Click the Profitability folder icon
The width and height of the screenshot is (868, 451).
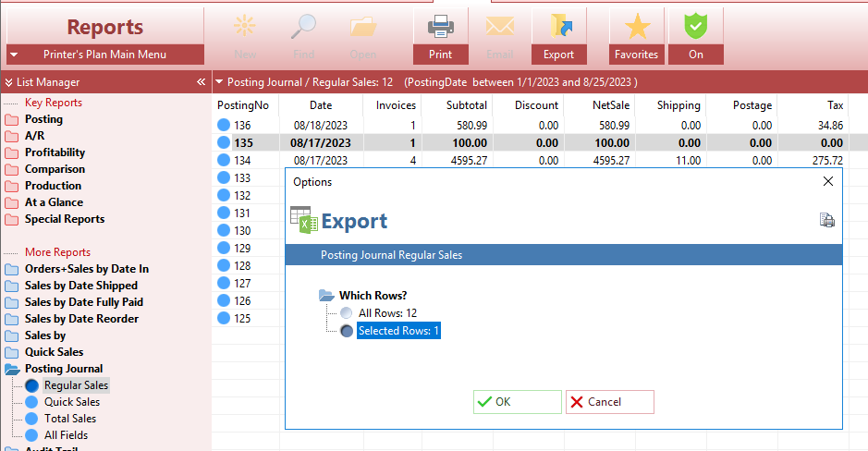[x=12, y=152]
